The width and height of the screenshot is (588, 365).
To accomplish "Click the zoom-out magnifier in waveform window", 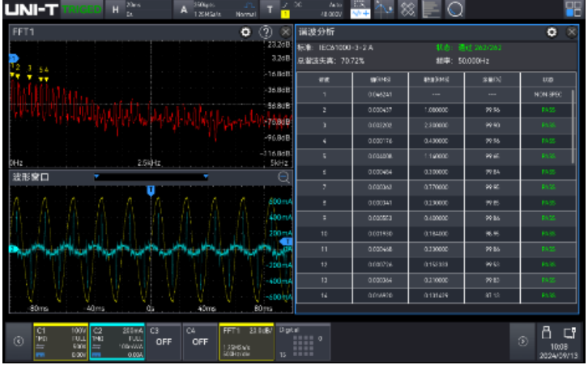I will pyautogui.click(x=283, y=176).
